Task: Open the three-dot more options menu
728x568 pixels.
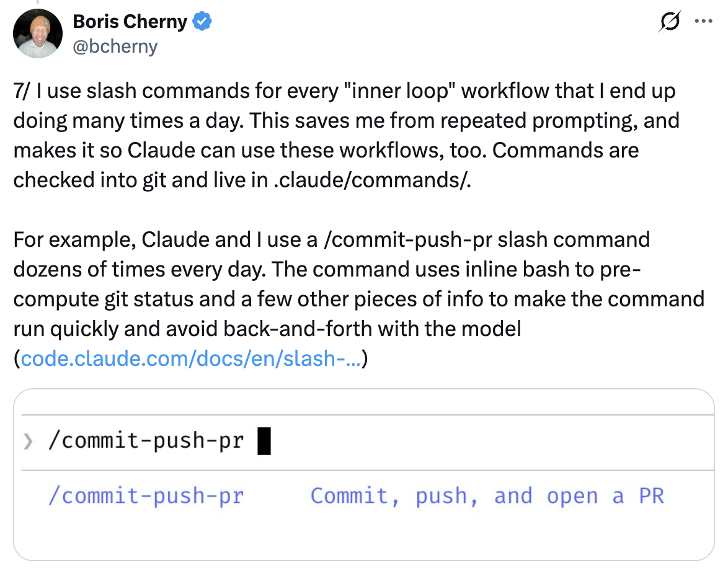Action: (703, 20)
